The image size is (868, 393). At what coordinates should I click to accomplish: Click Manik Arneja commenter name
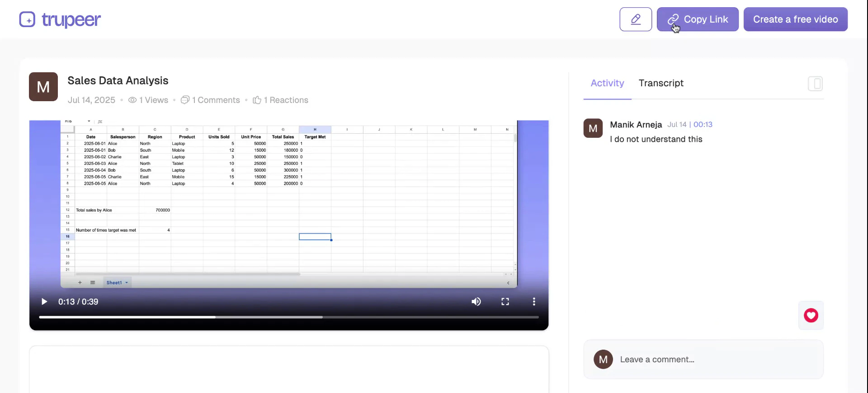(x=636, y=125)
